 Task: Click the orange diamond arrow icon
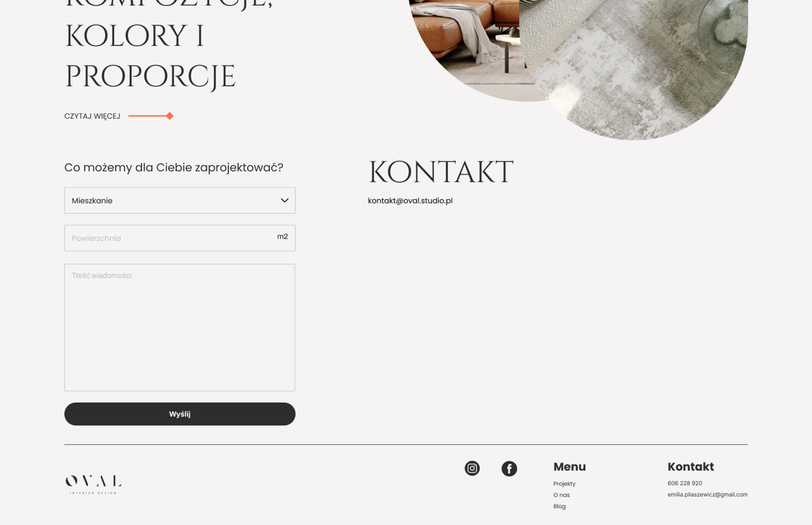point(169,116)
